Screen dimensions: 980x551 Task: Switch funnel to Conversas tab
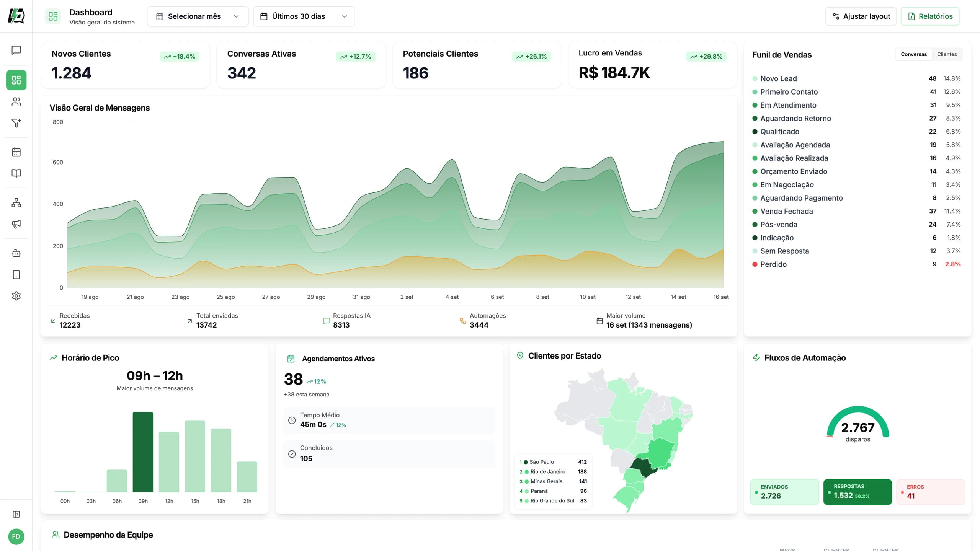coord(913,54)
